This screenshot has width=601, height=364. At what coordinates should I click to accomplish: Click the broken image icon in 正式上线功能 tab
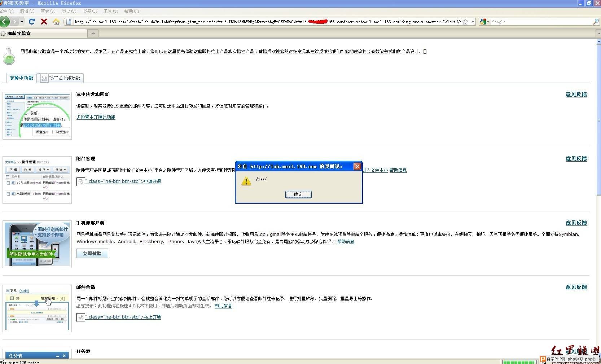(x=44, y=78)
